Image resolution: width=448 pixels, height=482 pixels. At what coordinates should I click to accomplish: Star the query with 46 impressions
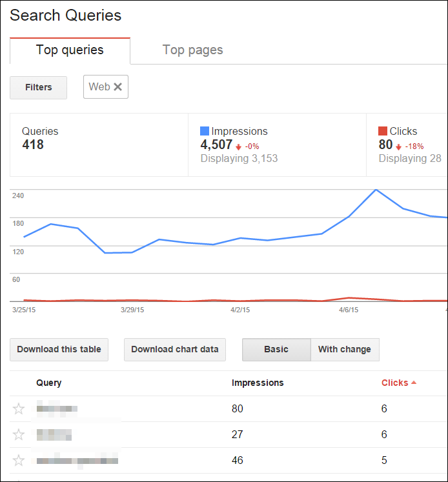click(19, 460)
